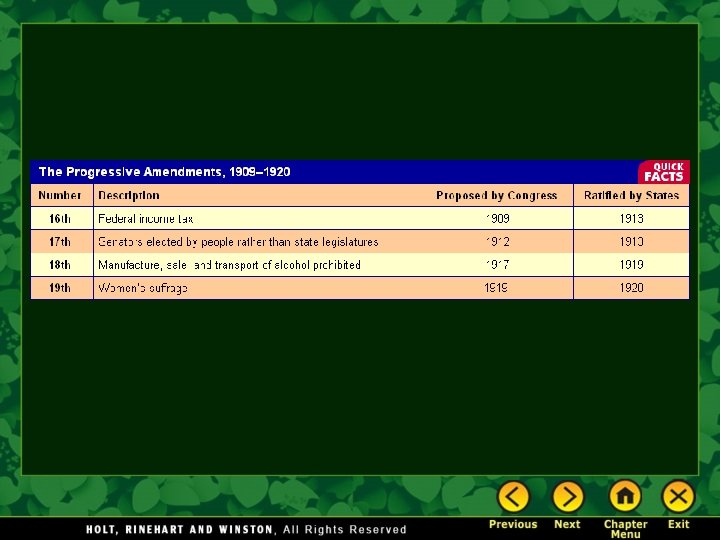Open Chapter Menu via home icon
Viewport: 720px width, 540px height.
(x=625, y=496)
